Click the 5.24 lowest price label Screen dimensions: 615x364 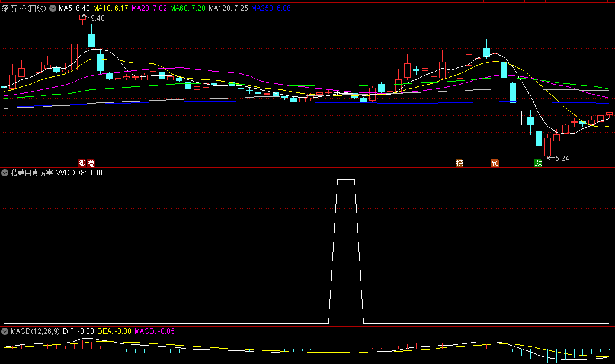pos(562,159)
